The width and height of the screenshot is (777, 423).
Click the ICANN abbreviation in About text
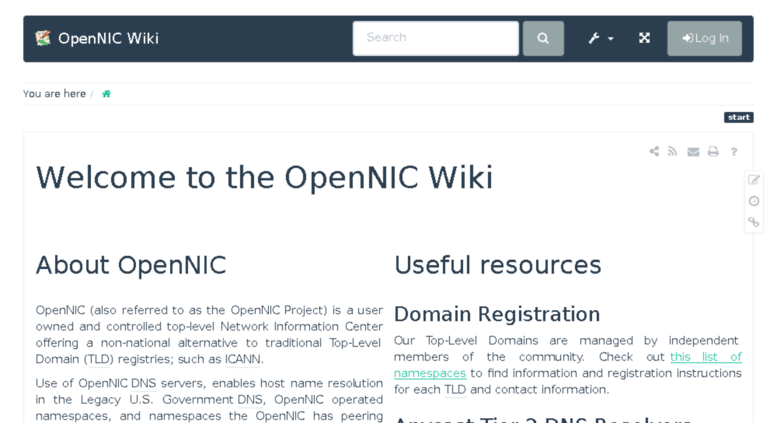[242, 359]
